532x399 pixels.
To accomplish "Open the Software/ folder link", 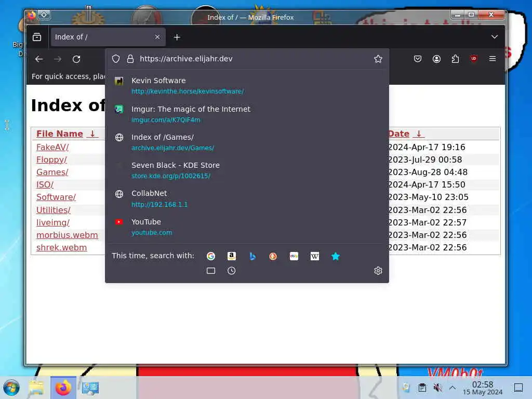I will tap(56, 197).
